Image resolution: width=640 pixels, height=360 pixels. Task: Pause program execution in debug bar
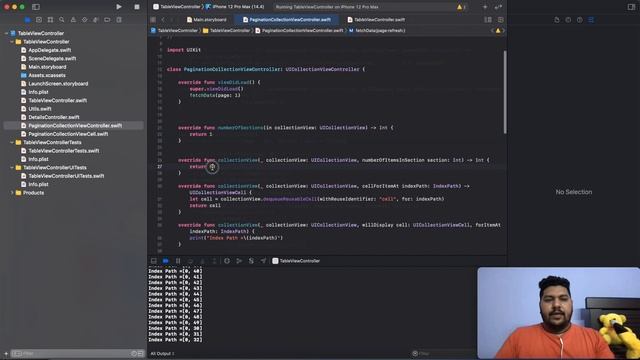178,261
